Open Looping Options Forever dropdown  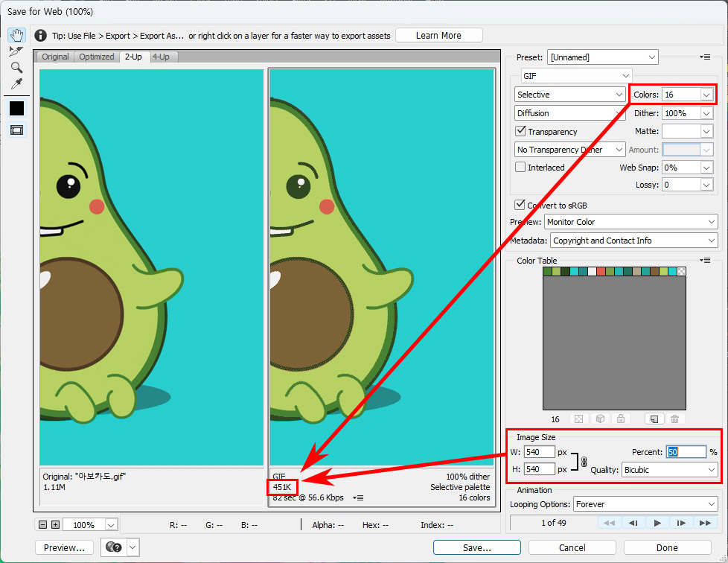[646, 504]
